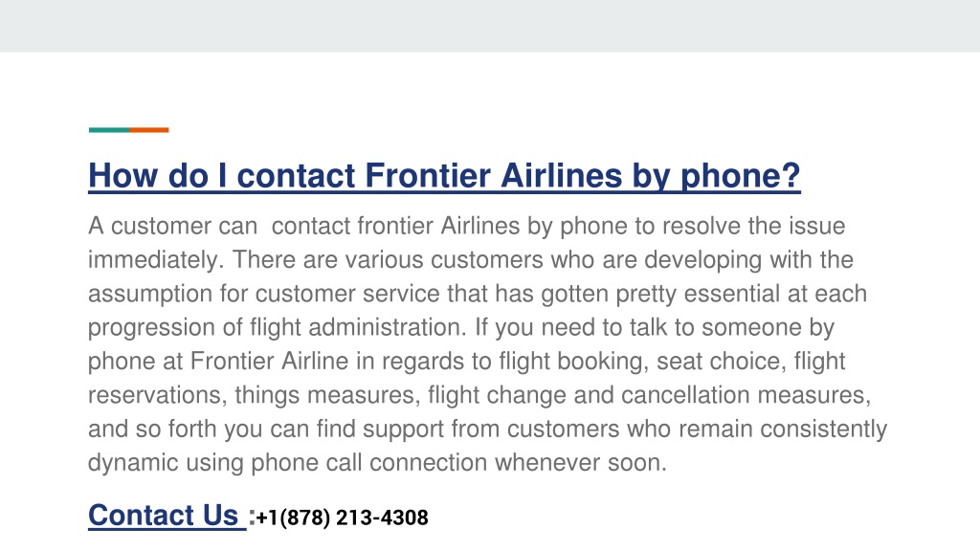
Task: Click the orange segment of the accent bar
Action: 149,130
